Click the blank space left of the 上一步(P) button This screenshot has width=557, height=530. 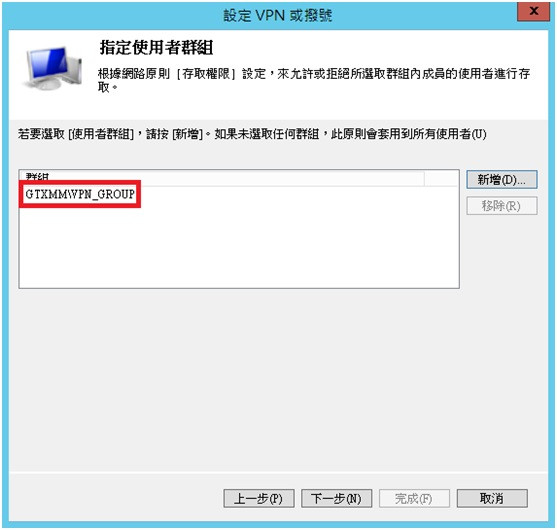(x=117, y=499)
